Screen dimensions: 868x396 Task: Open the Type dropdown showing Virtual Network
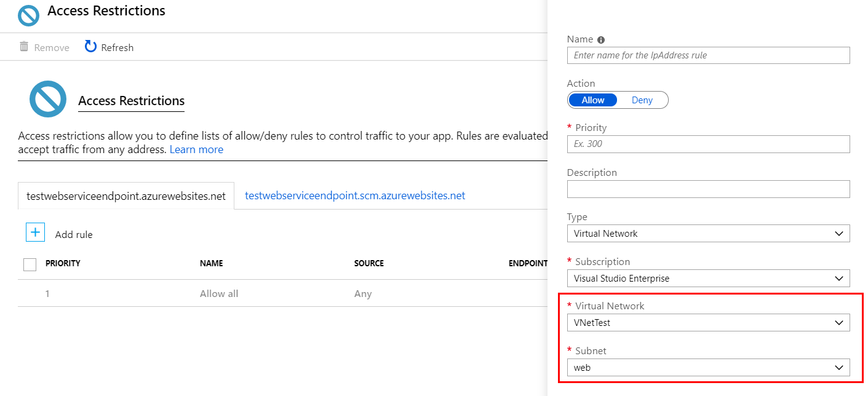click(707, 234)
